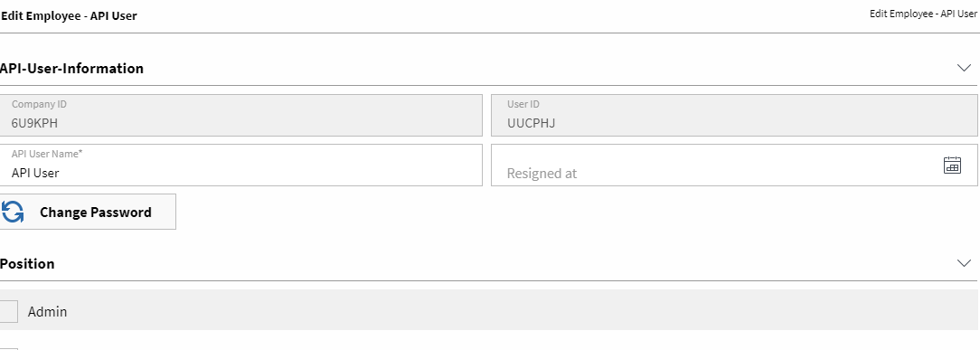The height and width of the screenshot is (350, 980).
Task: Click the grey Admin row background
Action: click(489, 310)
